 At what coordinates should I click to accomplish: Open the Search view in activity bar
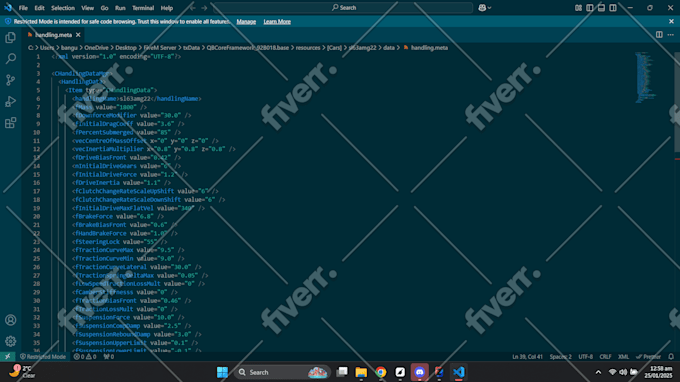(x=10, y=59)
